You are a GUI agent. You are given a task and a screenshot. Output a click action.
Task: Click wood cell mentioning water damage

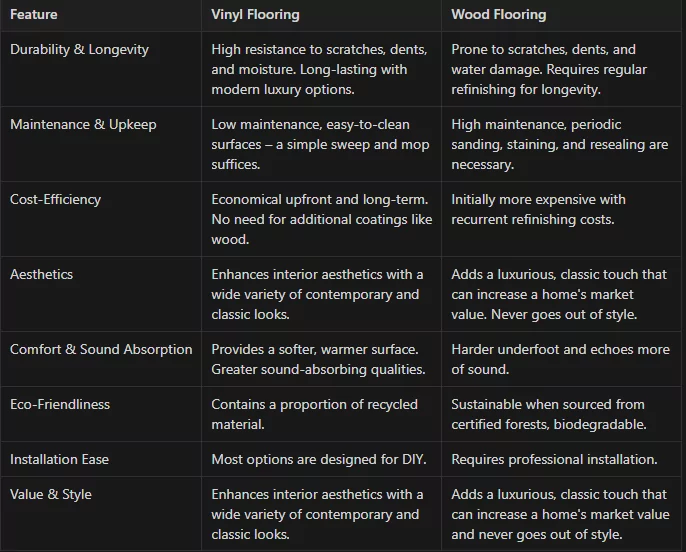[549, 69]
